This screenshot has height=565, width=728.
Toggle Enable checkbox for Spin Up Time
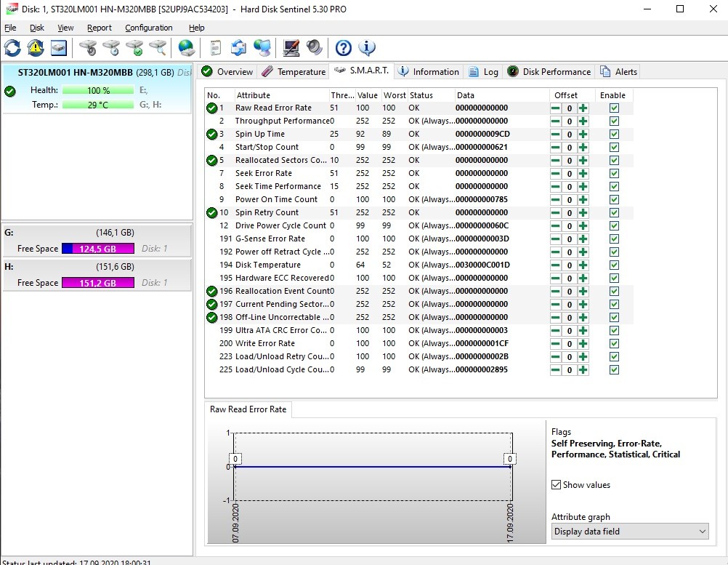click(x=614, y=135)
